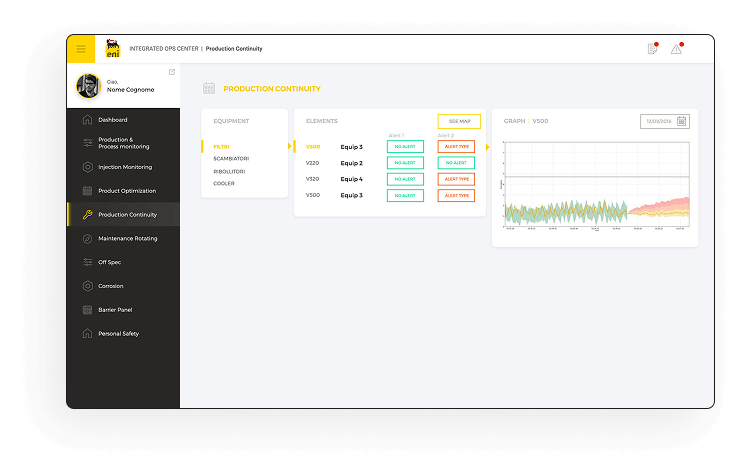Go to Barrier Panel section
The image size is (749, 475).
pos(115,310)
